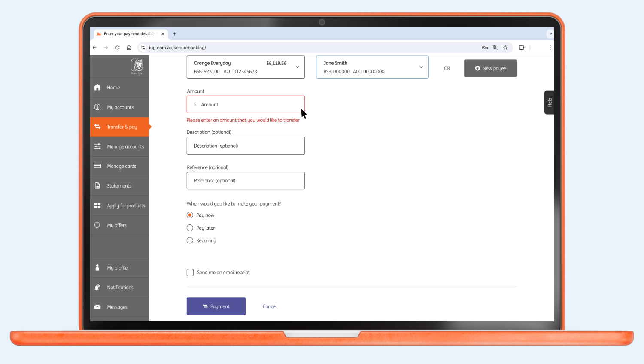
Task: Select the Home icon in the sidebar
Action: 97,87
